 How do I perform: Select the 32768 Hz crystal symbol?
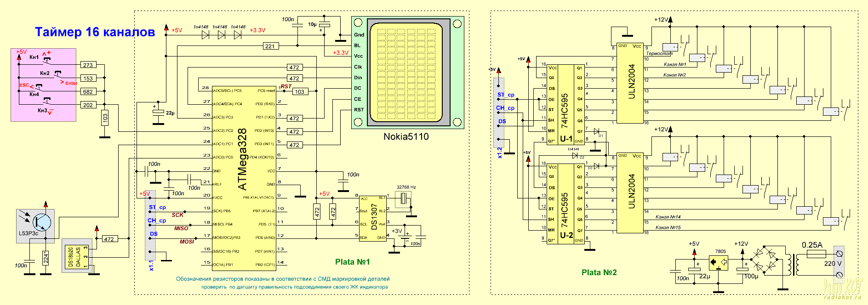(x=403, y=198)
